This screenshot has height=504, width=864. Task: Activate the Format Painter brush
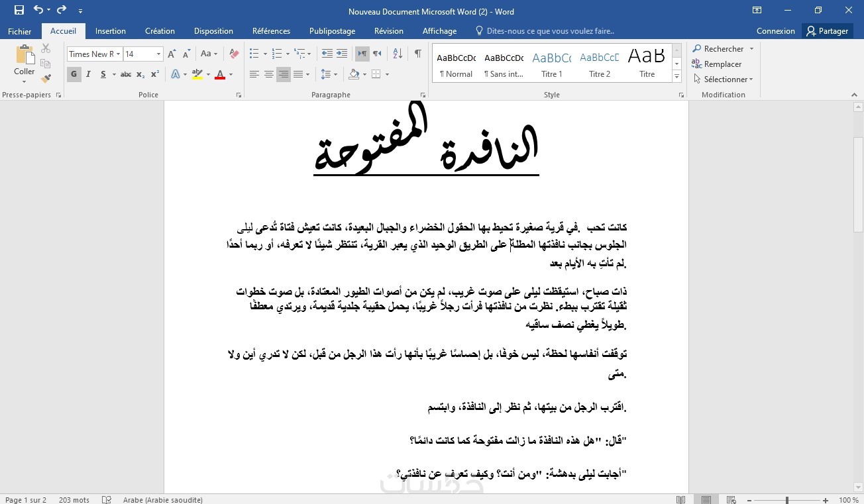tap(46, 79)
